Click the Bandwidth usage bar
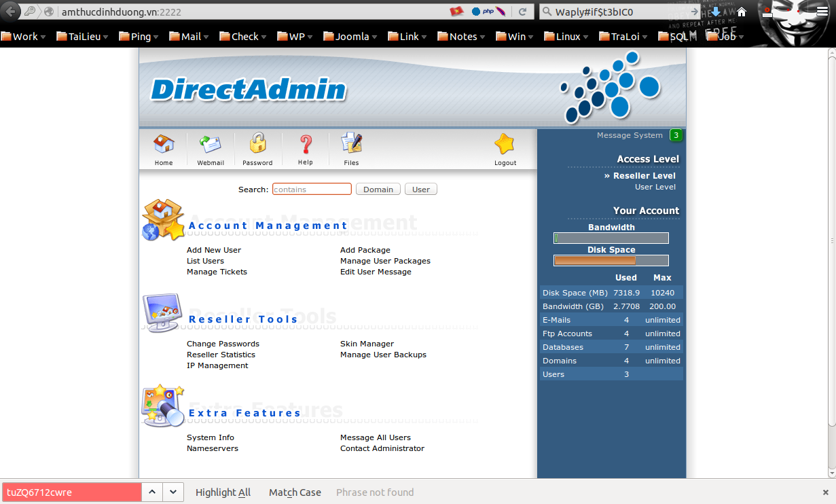The image size is (836, 504). pyautogui.click(x=611, y=238)
